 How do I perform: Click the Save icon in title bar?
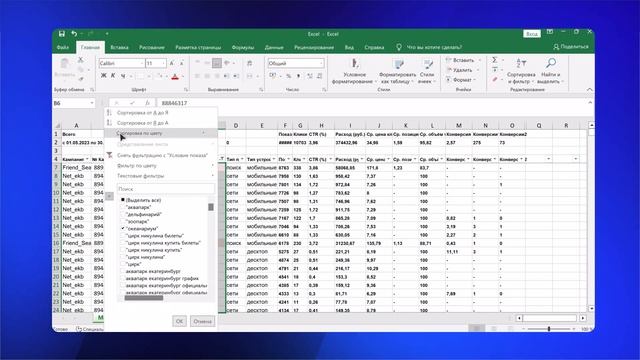62,33
